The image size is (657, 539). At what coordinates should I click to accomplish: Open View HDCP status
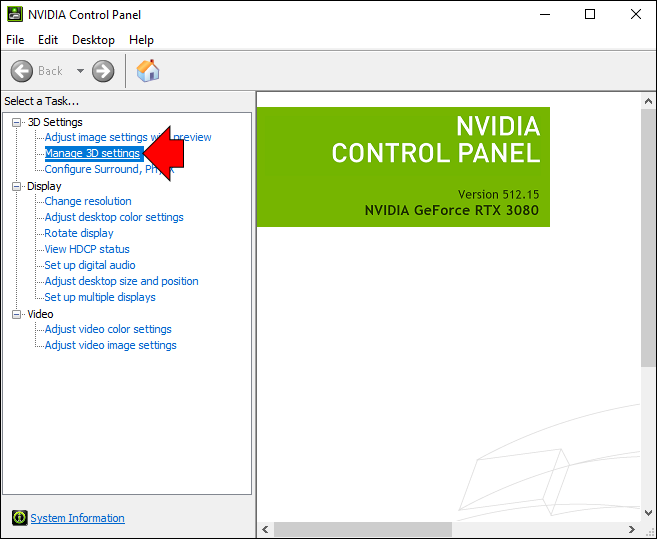click(87, 249)
